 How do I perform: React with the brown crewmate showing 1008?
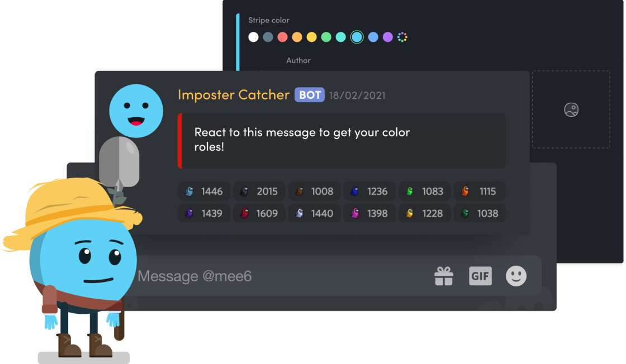[314, 191]
